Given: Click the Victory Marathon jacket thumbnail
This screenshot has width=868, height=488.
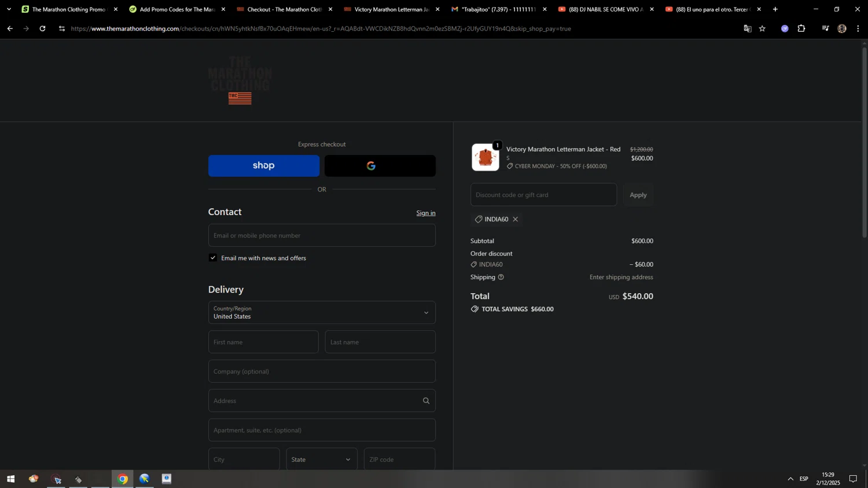Looking at the screenshot, I should coord(486,157).
